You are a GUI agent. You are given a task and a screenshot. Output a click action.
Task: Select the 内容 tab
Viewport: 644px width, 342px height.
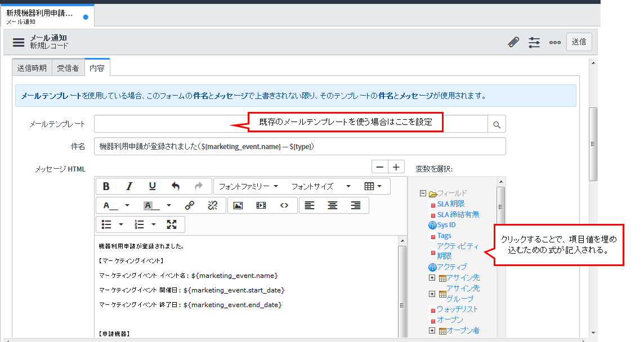click(97, 68)
